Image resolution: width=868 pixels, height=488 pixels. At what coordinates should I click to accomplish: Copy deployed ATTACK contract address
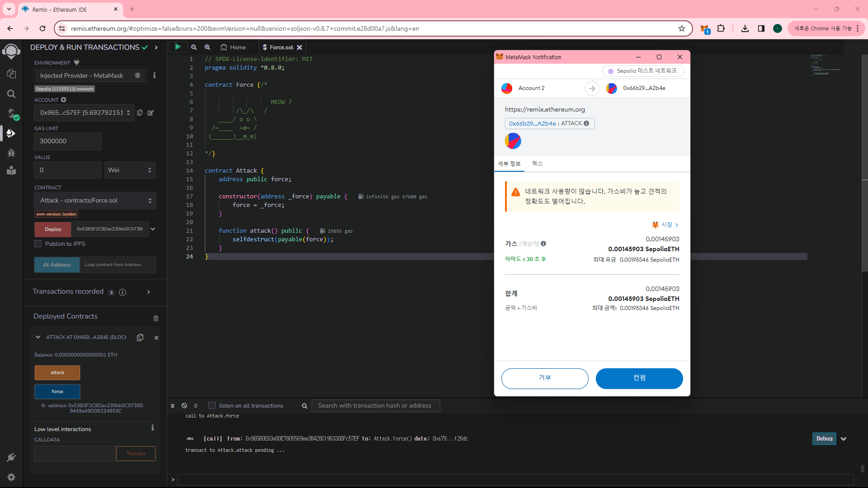(140, 338)
